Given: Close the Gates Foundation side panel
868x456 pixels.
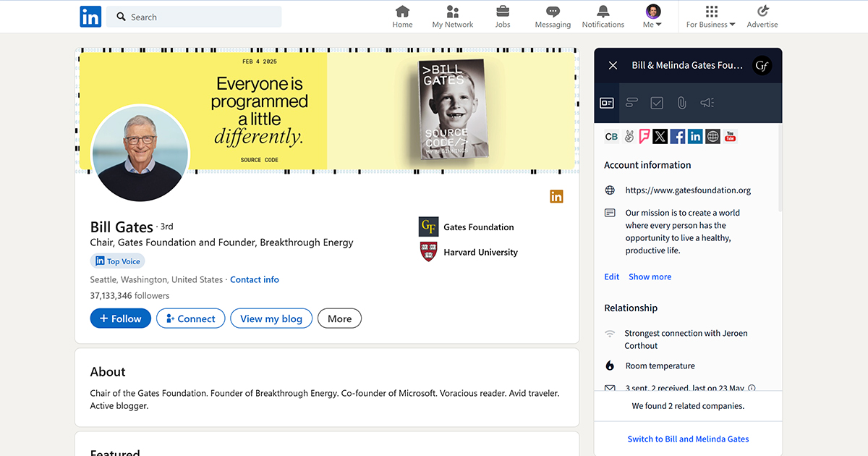Looking at the screenshot, I should 613,65.
